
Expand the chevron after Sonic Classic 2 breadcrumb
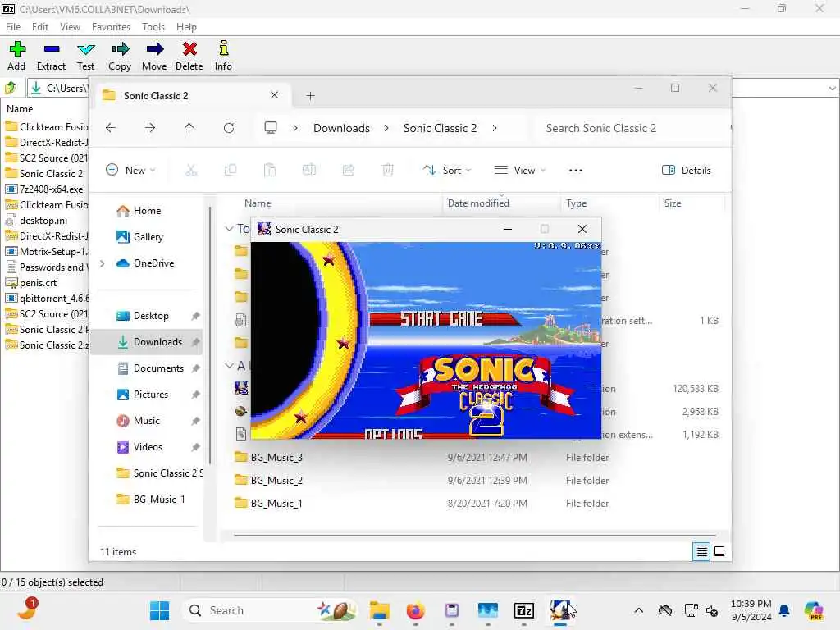pyautogui.click(x=495, y=128)
